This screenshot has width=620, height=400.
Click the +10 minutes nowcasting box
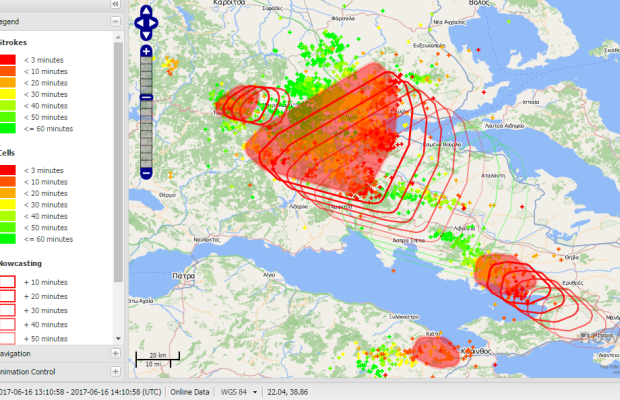pyautogui.click(x=7, y=283)
